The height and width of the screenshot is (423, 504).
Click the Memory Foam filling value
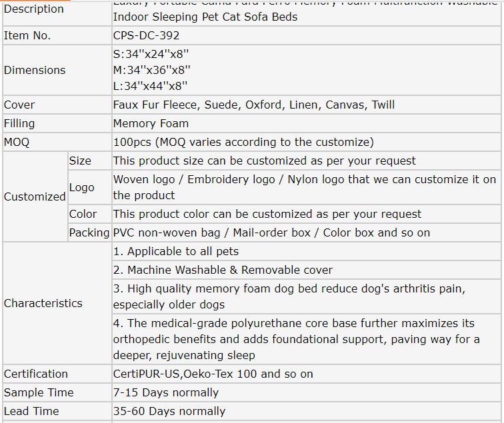[151, 123]
